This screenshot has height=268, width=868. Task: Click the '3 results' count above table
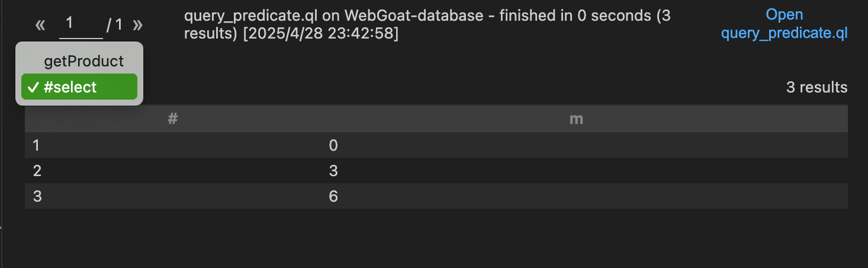816,87
